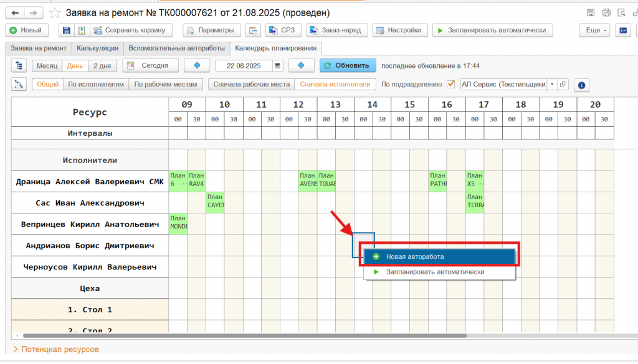This screenshot has height=364, width=638.
Task: Click the print icon in title bar
Action: [606, 12]
